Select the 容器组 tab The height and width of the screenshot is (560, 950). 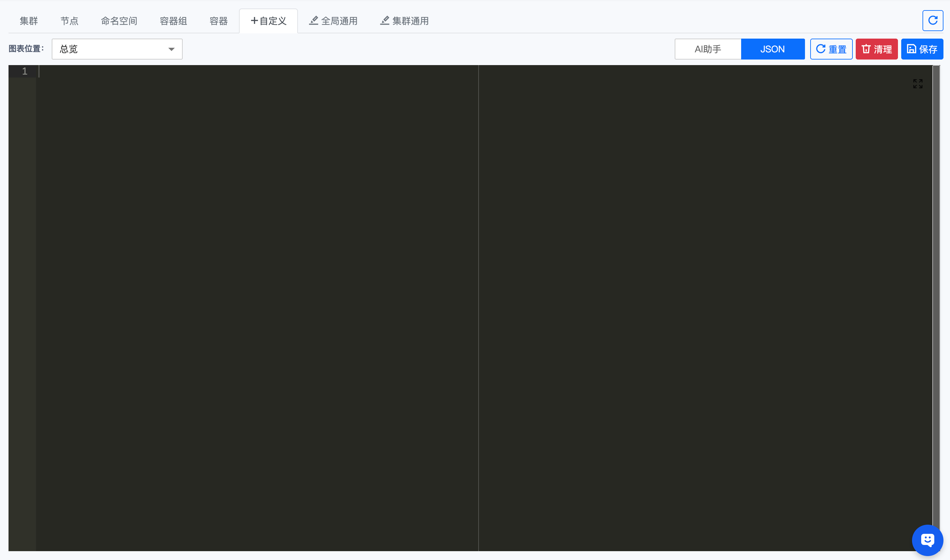[173, 21]
